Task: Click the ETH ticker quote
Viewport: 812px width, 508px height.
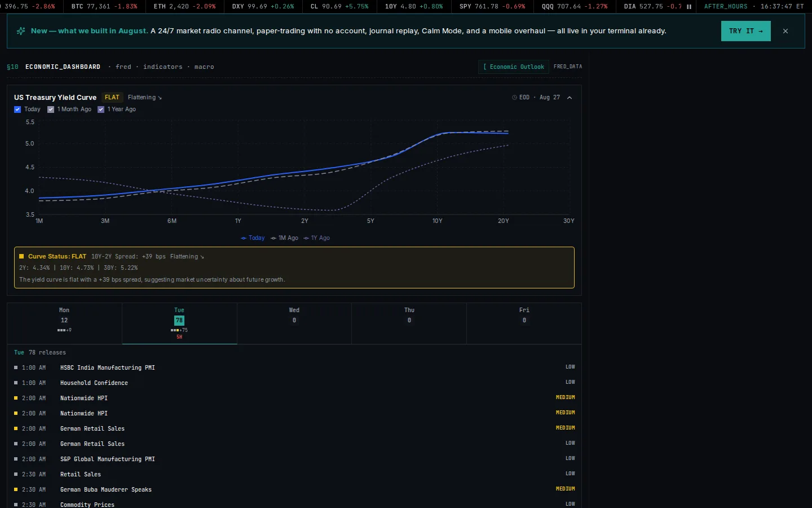Action: coord(185,7)
